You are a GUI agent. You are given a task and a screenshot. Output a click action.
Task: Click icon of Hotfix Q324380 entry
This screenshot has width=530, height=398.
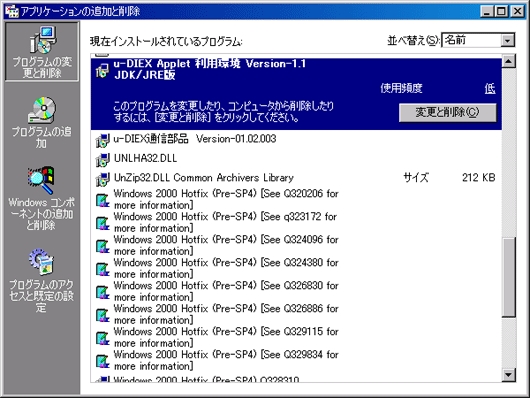pyautogui.click(x=103, y=269)
